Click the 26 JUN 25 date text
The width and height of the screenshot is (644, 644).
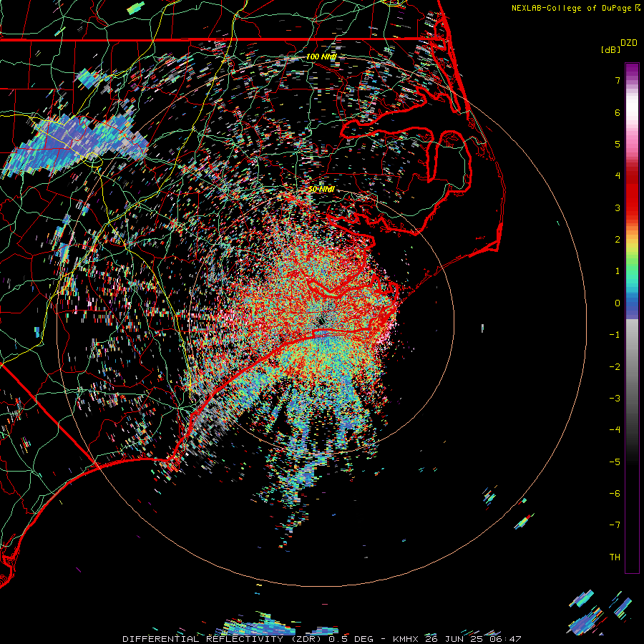point(454,639)
